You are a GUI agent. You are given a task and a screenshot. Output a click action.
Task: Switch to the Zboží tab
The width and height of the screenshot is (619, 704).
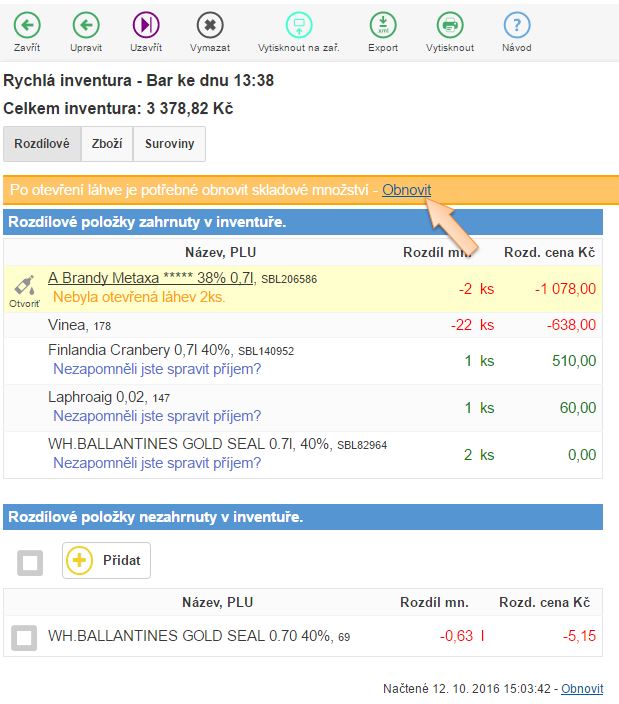pos(106,144)
